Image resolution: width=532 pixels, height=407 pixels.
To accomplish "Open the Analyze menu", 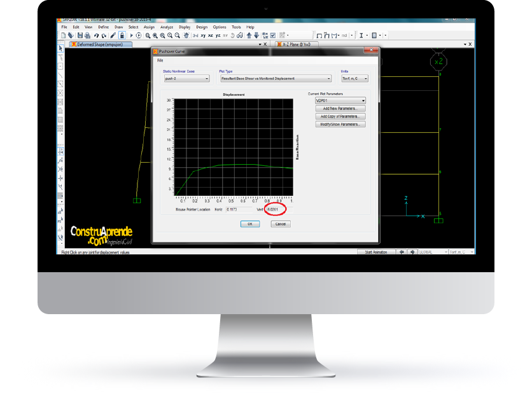I will 167,27.
